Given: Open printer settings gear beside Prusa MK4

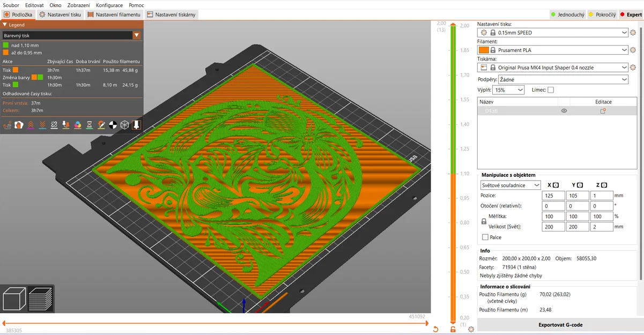Looking at the screenshot, I should [633, 68].
